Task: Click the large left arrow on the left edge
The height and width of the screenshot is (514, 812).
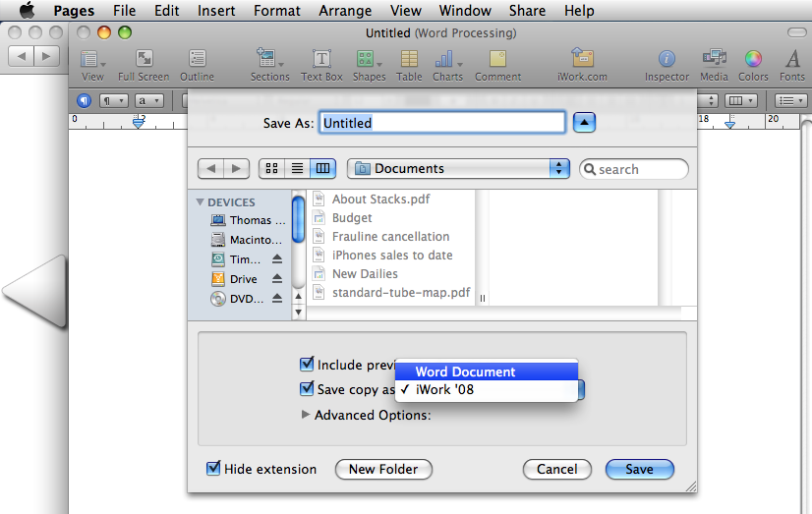Action: pos(34,292)
